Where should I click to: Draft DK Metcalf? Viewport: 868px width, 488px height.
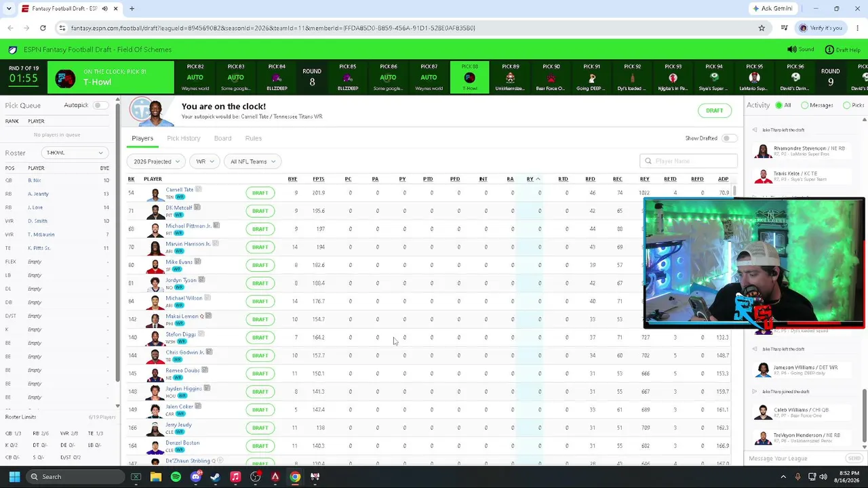[x=260, y=211]
